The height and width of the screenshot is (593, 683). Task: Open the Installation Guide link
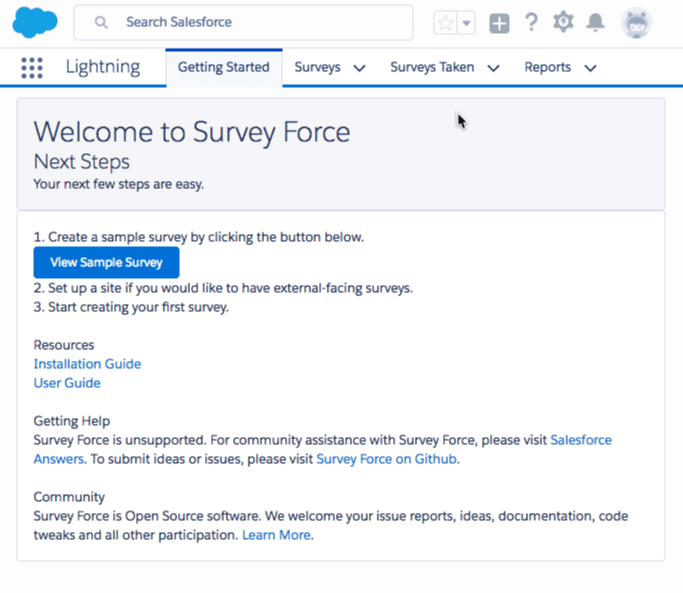(87, 364)
